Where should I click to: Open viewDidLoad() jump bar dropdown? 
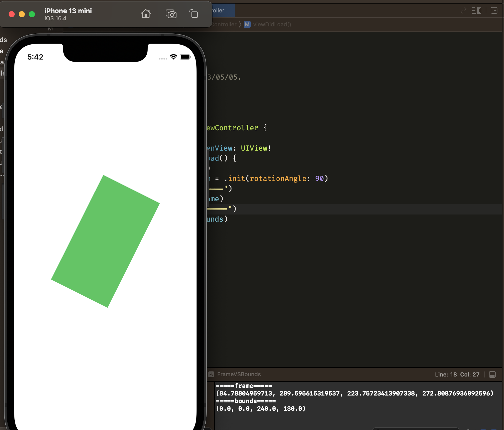(x=272, y=24)
